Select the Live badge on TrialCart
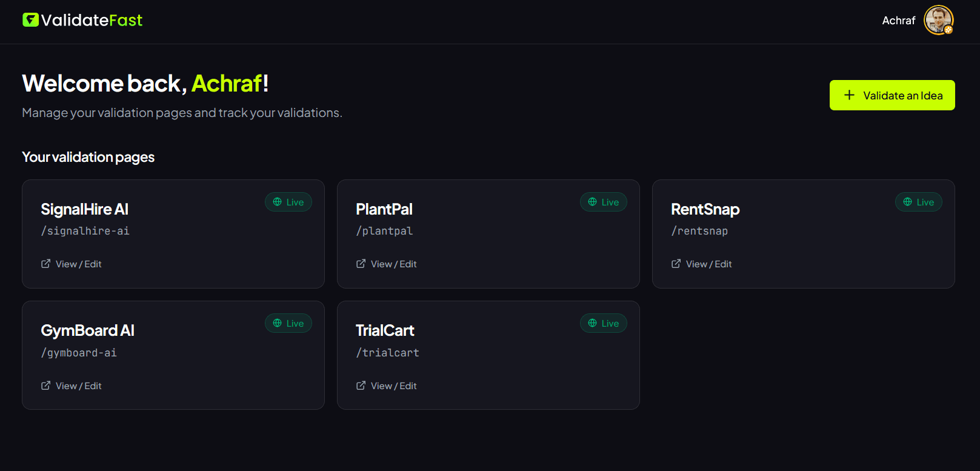The image size is (980, 471). [x=604, y=323]
